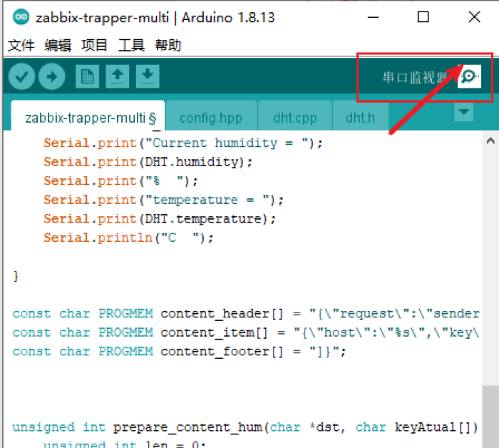
Task: Close the Arduino window
Action: click(x=474, y=17)
